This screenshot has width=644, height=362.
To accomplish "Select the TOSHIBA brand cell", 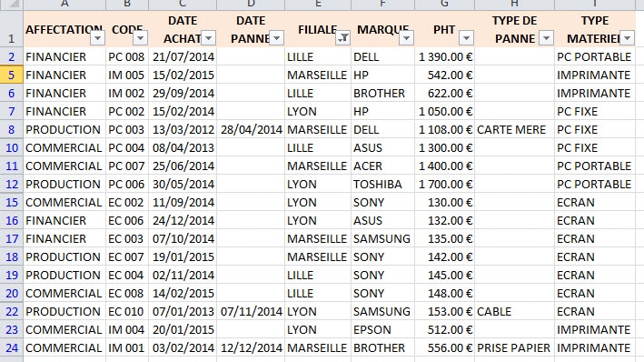I will [382, 184].
